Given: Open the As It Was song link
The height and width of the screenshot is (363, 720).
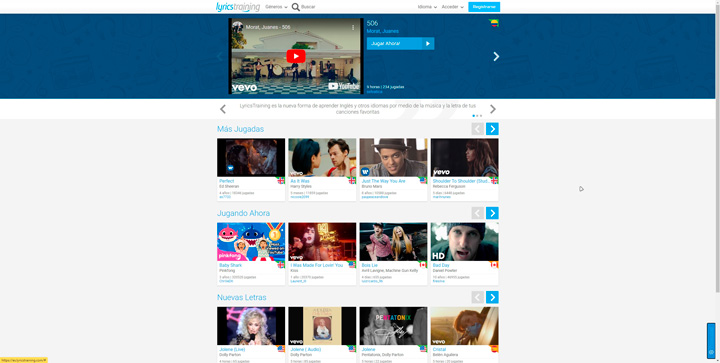Looking at the screenshot, I should pos(300,181).
